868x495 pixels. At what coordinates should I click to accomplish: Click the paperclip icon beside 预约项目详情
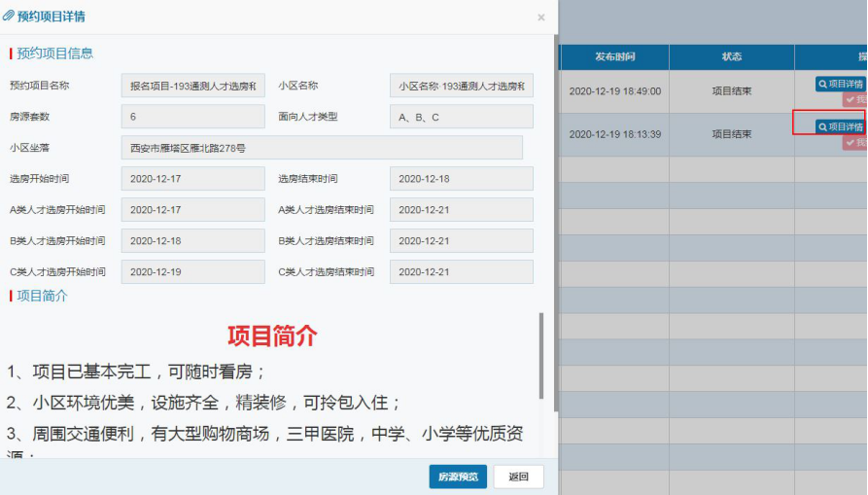click(x=9, y=17)
